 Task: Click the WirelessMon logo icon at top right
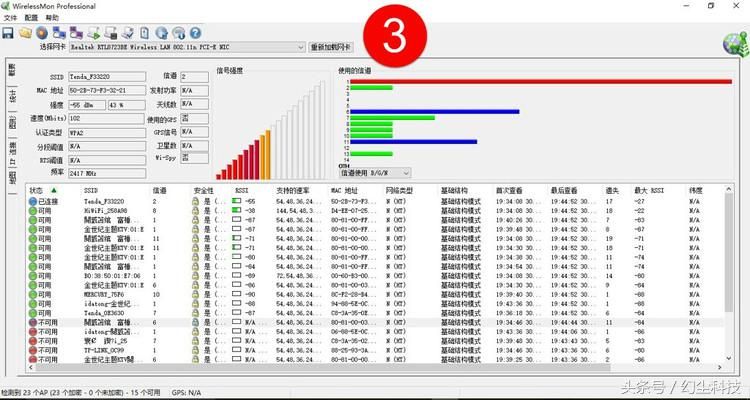[x=733, y=43]
